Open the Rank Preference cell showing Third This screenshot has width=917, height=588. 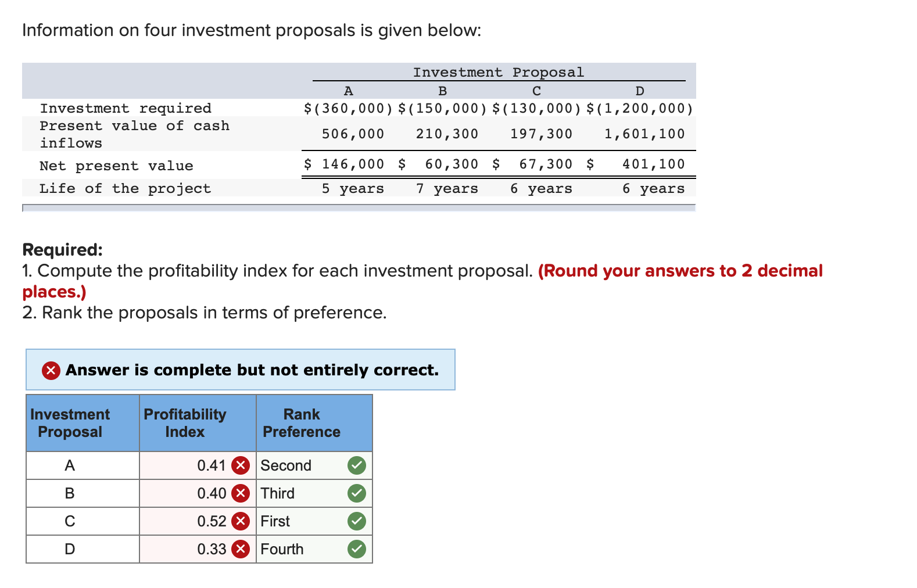(x=278, y=493)
